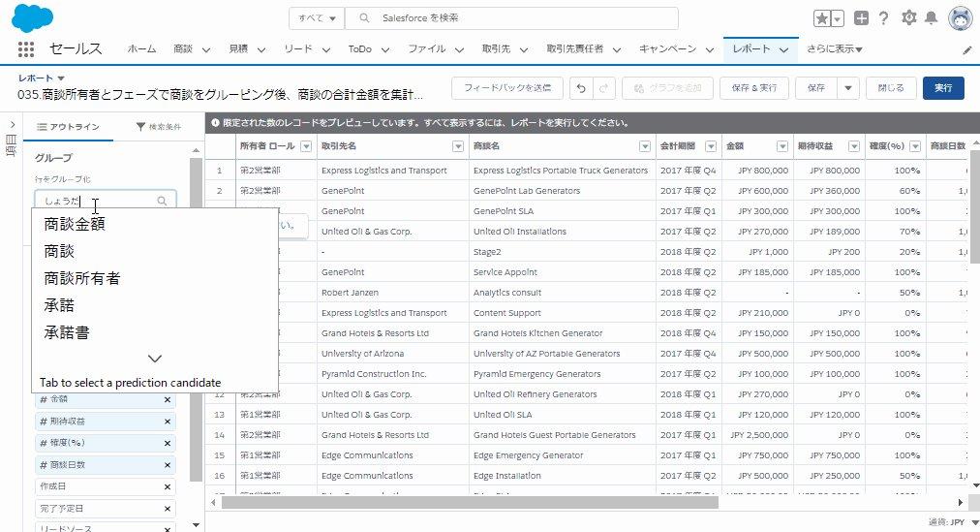The image size is (980, 532).
Task: Open the notifications bell icon
Action: (x=932, y=18)
